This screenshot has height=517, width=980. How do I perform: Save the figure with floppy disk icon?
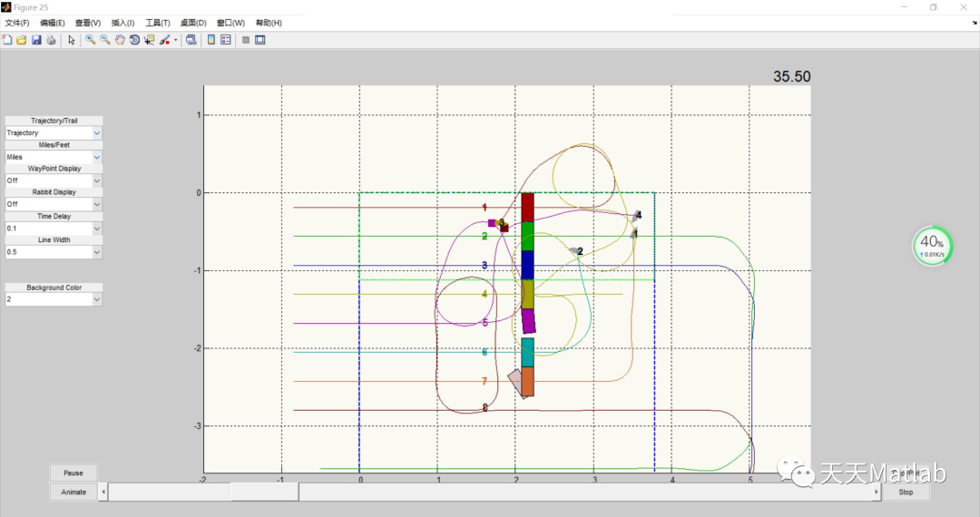coord(36,40)
